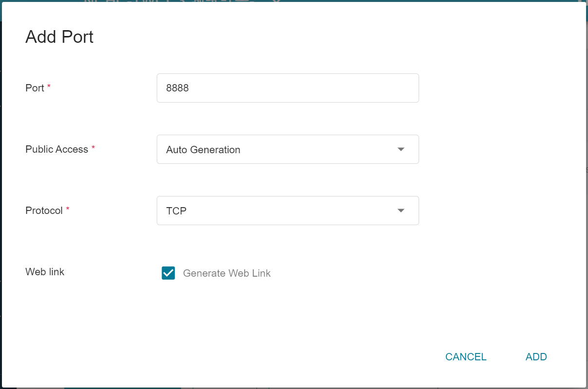Viewport: 588px width, 389px height.
Task: Click the Generate Web Link label text
Action: click(x=227, y=273)
